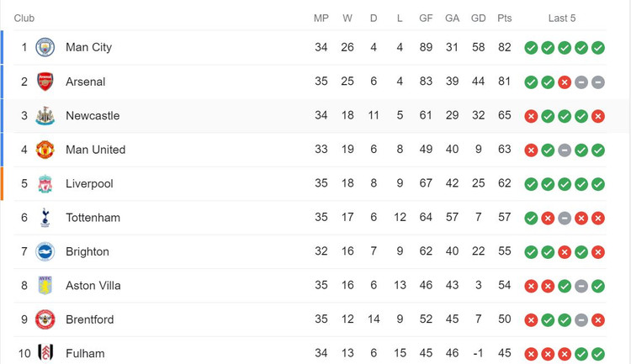Click the Arsenal club crest
This screenshot has height=364, width=631.
coord(45,82)
